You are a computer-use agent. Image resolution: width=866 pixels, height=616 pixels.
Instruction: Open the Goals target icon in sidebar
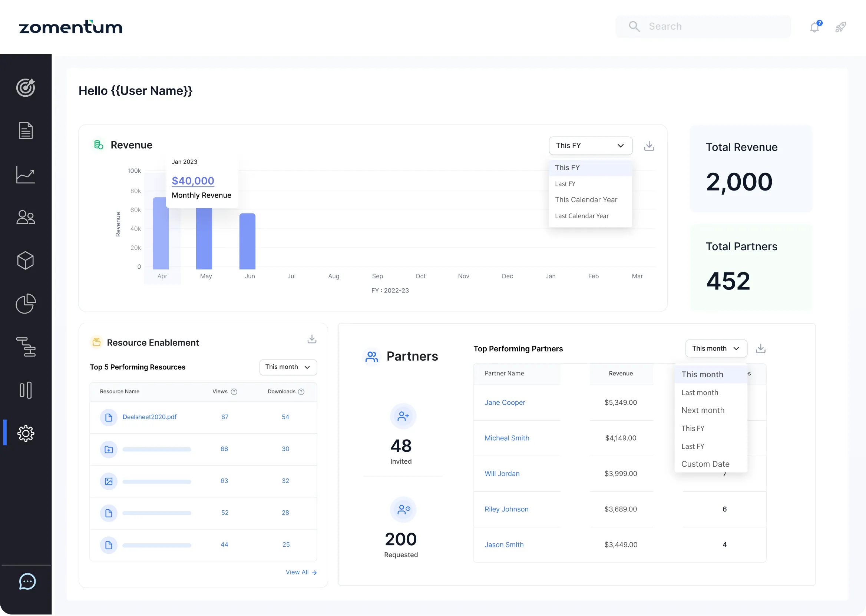pyautogui.click(x=26, y=88)
